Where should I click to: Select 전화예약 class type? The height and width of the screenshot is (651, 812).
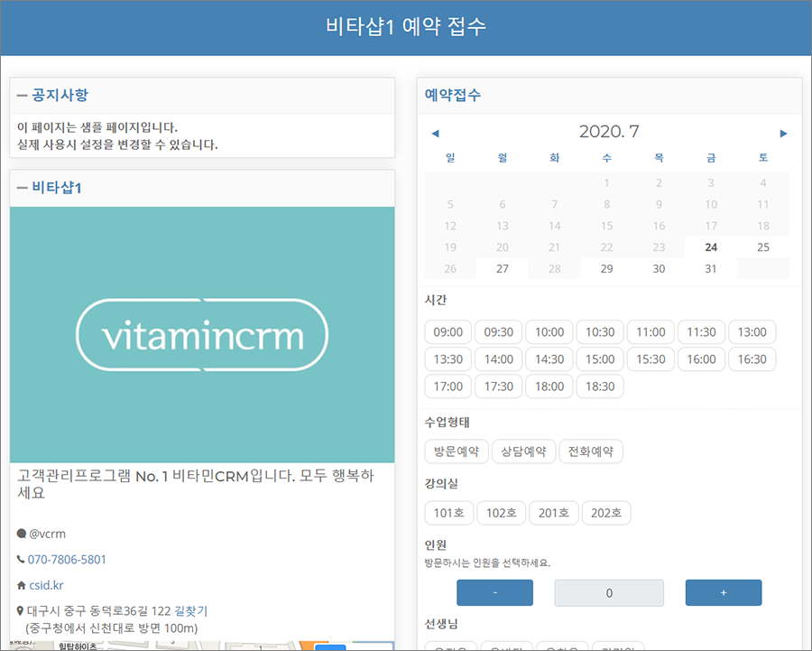(591, 451)
